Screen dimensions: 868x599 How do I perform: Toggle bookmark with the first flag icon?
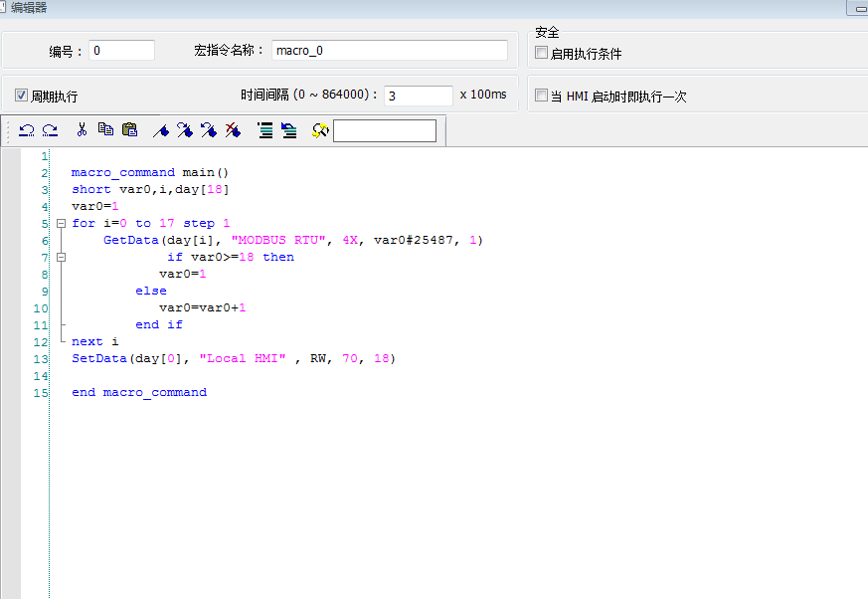(161, 130)
